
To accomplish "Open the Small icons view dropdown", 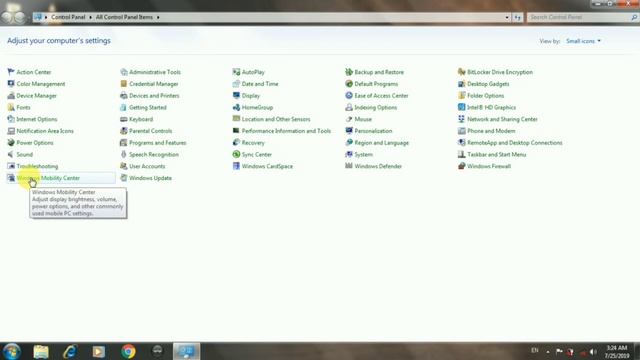I will click(583, 41).
